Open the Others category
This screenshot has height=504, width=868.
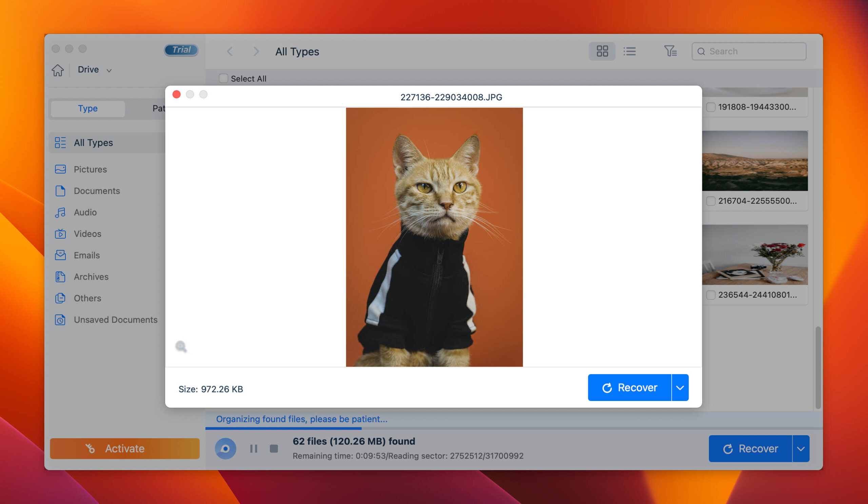(87, 298)
